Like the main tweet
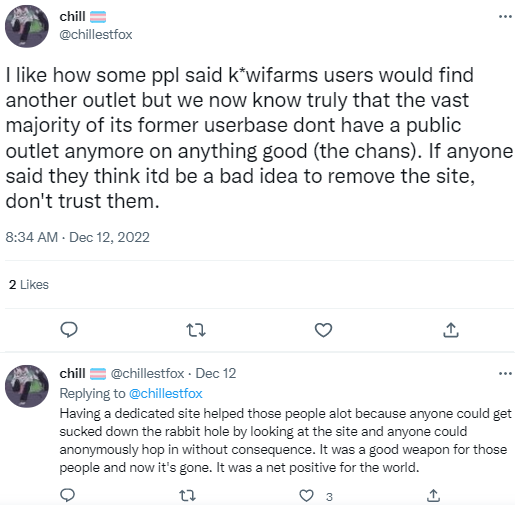The image size is (515, 505). 323,330
